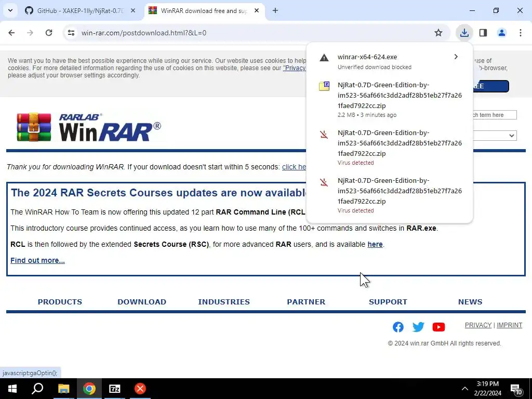Close the GitHub NjRat tab

[x=133, y=10]
